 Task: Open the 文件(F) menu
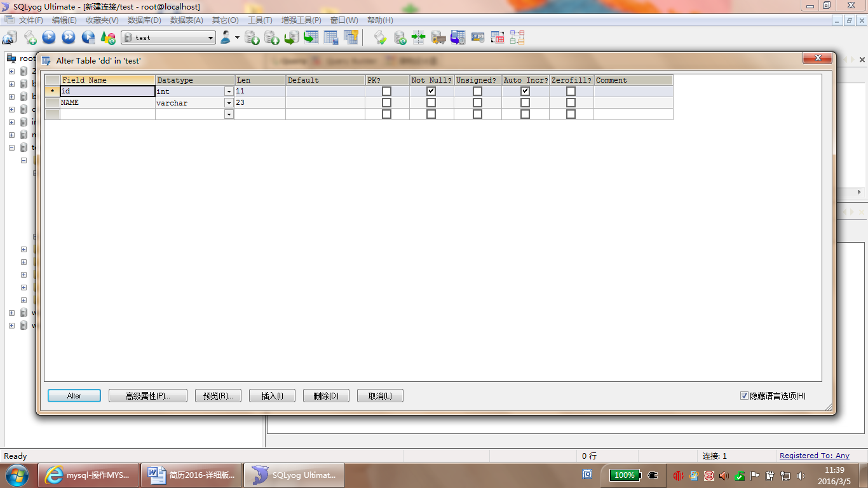[31, 20]
